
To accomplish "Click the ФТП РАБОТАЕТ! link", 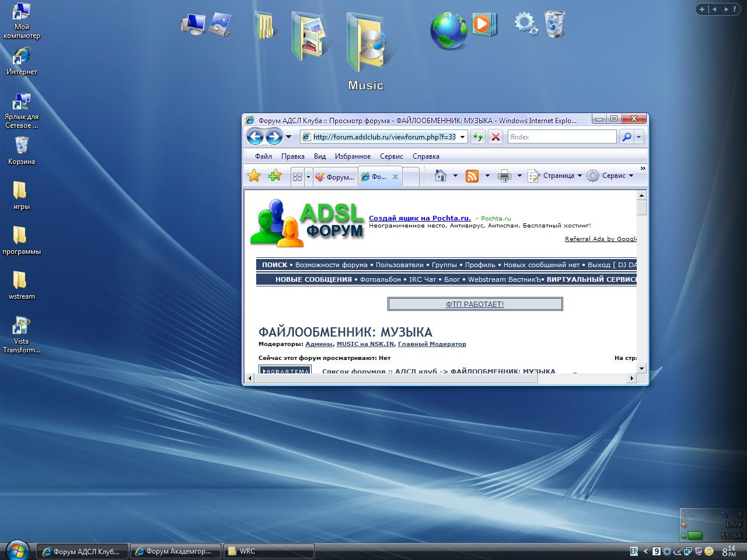I will click(x=474, y=304).
